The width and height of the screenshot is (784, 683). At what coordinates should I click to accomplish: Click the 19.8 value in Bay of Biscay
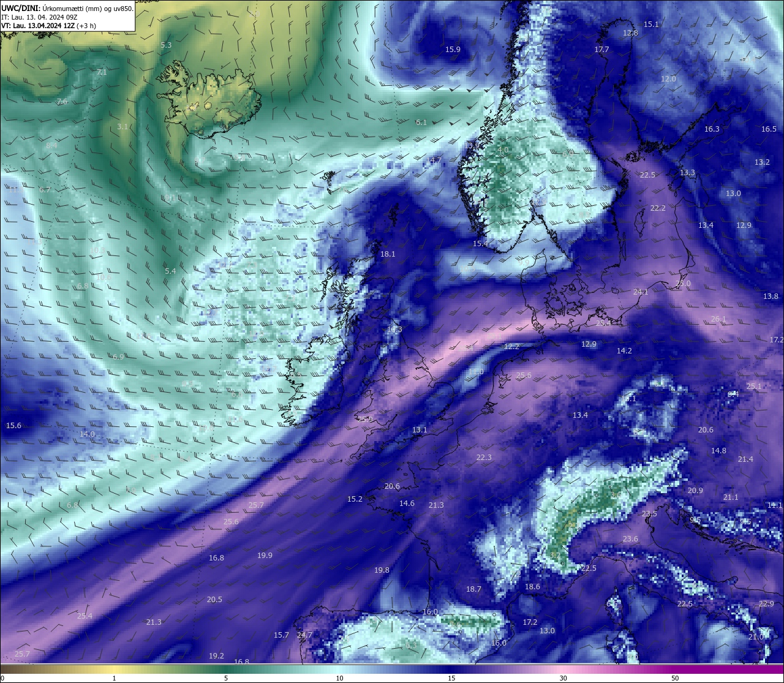tap(382, 570)
